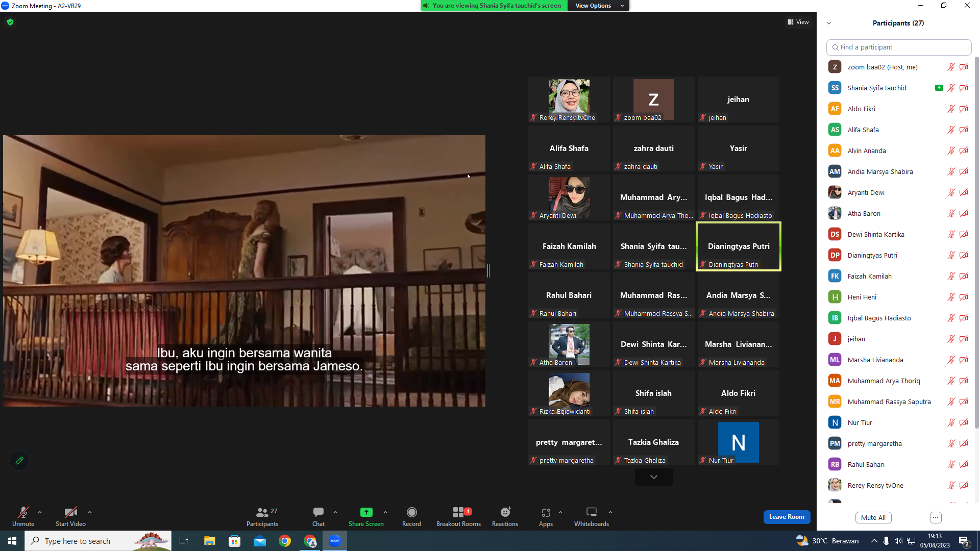Open File Explorer from the taskbar
The width and height of the screenshot is (980, 551).
(209, 541)
